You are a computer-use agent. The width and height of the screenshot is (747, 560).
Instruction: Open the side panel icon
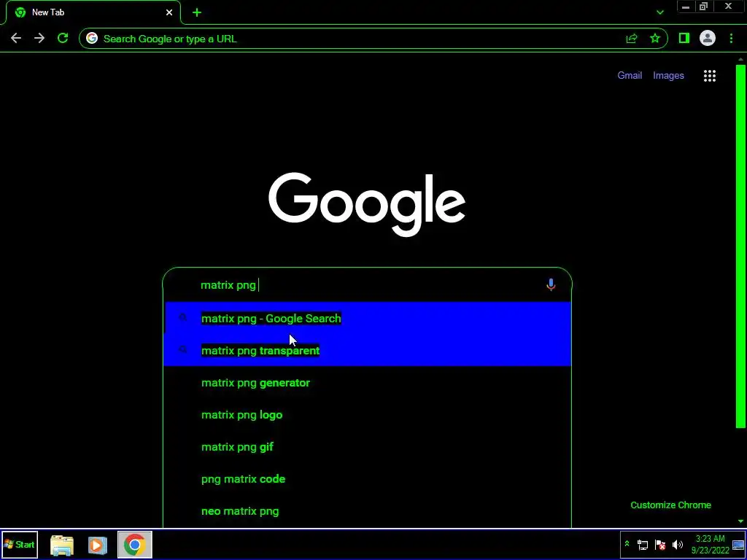(x=684, y=38)
